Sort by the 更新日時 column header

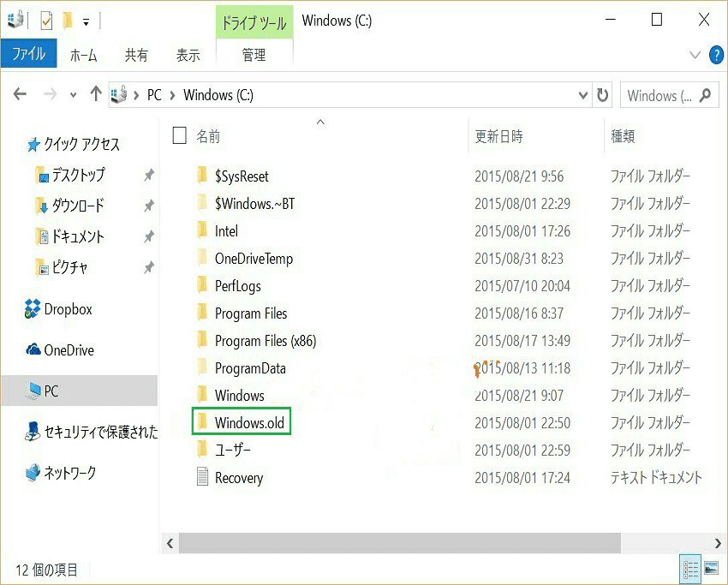click(x=498, y=136)
